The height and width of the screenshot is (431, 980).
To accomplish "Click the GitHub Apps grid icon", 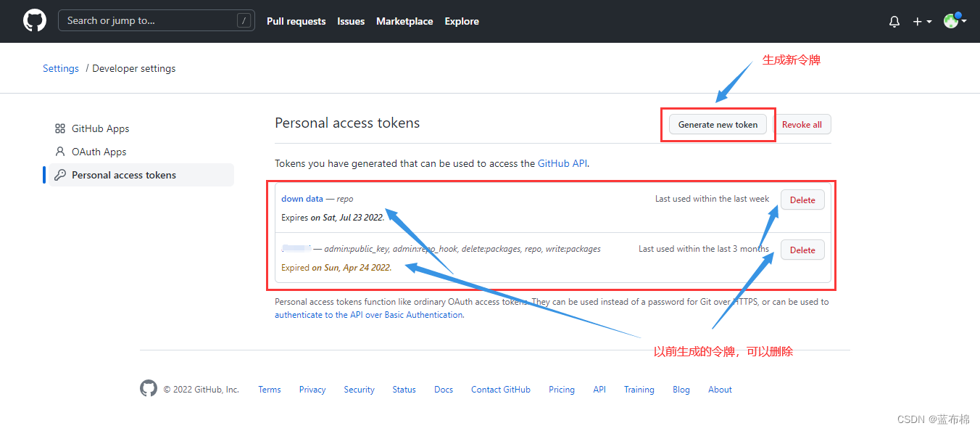I will pos(60,128).
